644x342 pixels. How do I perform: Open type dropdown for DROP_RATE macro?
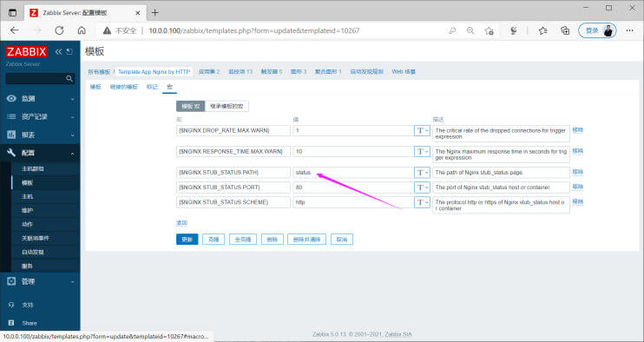(422, 130)
